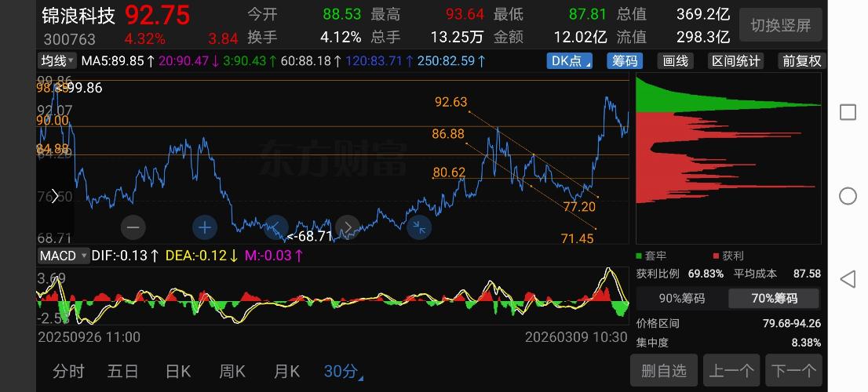Expand the 30分 period dropdown
The height and width of the screenshot is (392, 868).
[x=343, y=372]
